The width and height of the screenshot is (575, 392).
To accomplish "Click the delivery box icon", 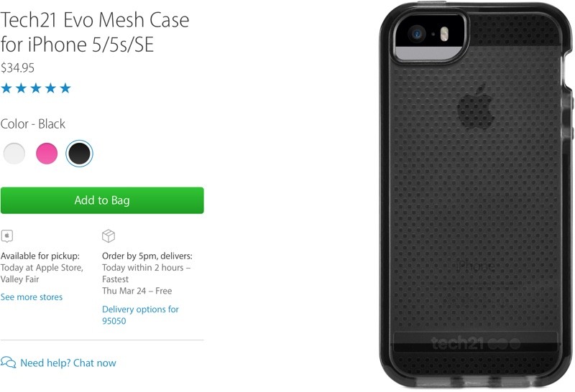I will coord(109,236).
